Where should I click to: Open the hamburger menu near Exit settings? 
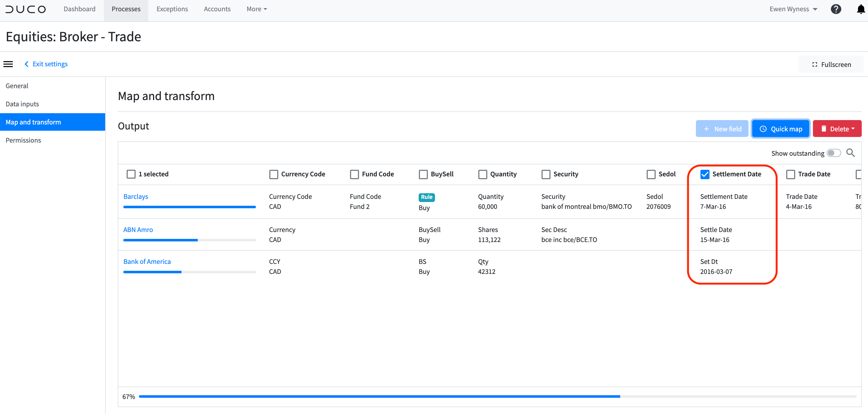tap(8, 64)
